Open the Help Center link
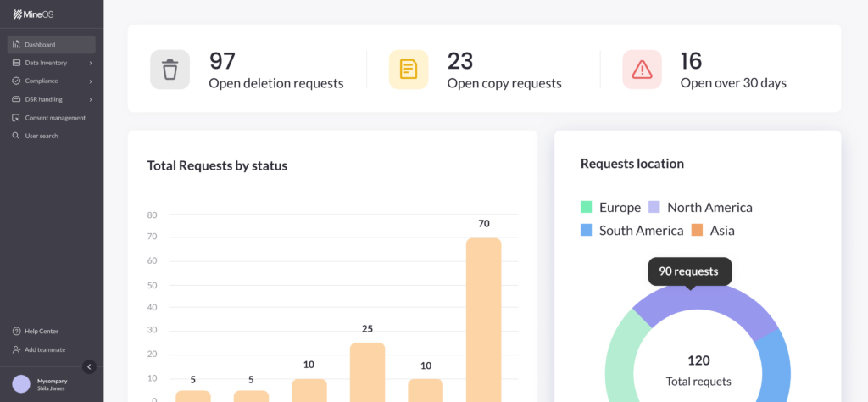868x402 pixels. tap(42, 331)
